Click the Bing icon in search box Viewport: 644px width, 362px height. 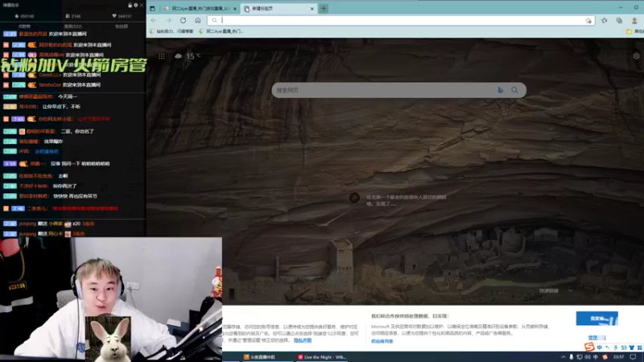pyautogui.click(x=500, y=90)
